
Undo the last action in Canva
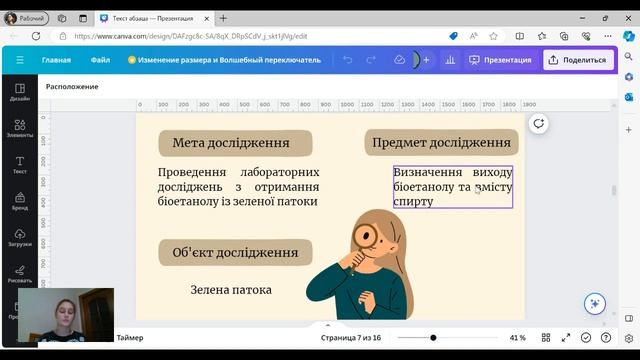tap(347, 60)
